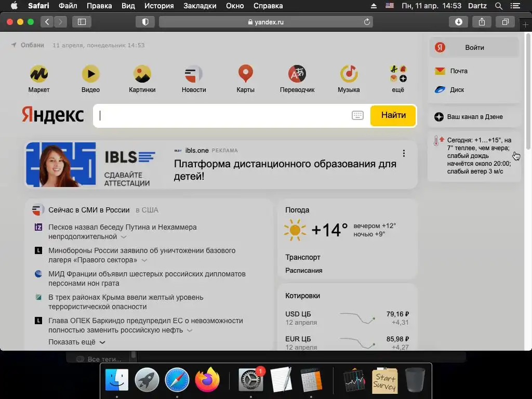Show more services via ещё icon
This screenshot has width=532, height=399.
tap(398, 74)
